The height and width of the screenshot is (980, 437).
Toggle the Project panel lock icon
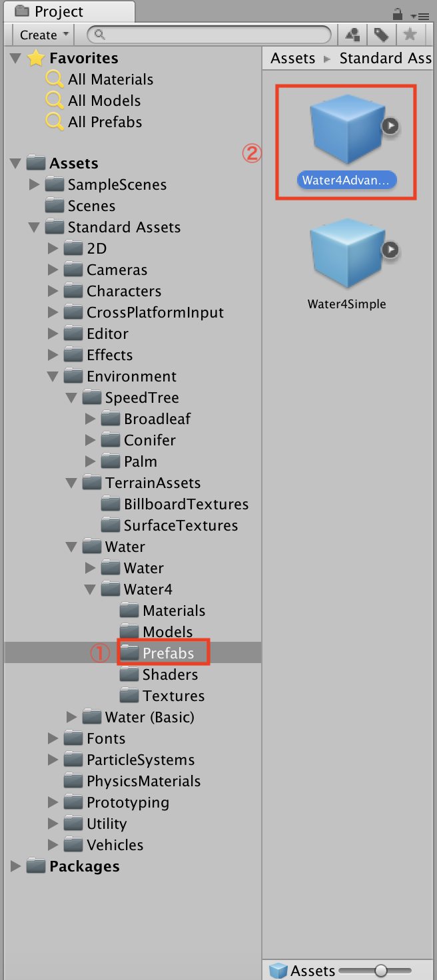click(x=398, y=13)
